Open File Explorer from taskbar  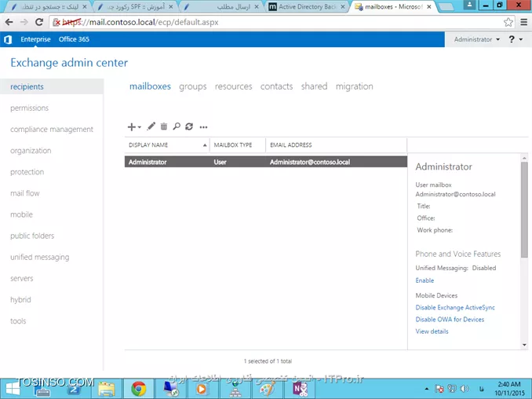coord(107,389)
